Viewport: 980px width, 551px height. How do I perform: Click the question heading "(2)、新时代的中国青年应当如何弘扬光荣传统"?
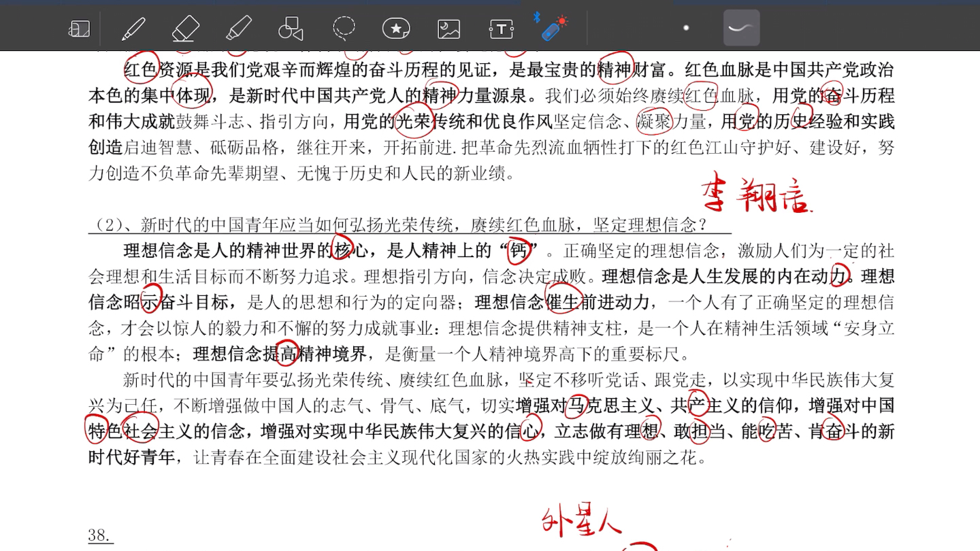tap(272, 224)
